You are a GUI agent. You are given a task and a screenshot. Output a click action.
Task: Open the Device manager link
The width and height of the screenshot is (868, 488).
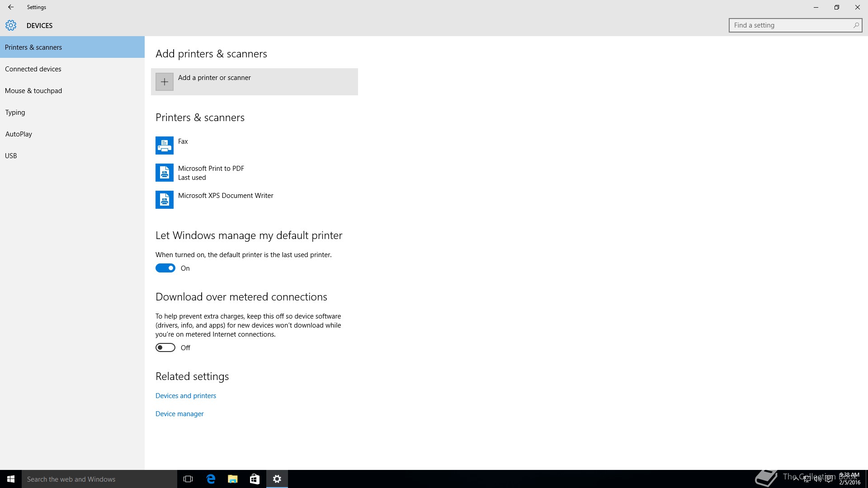click(x=179, y=414)
